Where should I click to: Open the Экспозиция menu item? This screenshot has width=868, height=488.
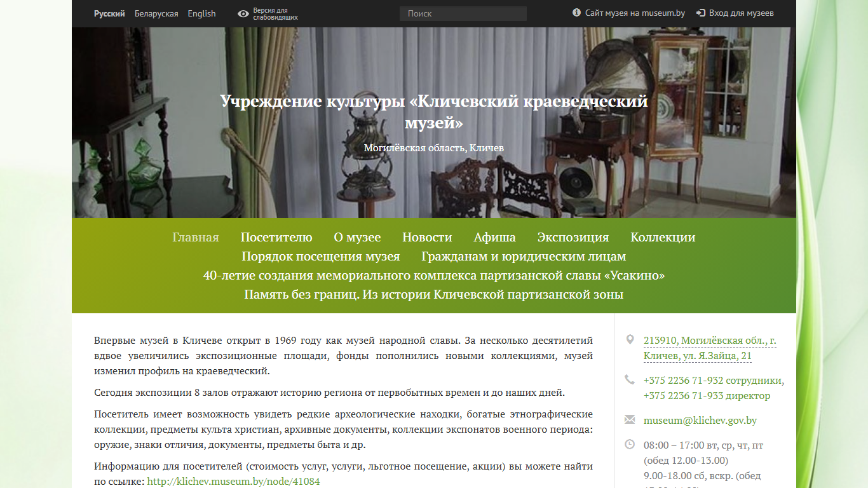click(573, 237)
